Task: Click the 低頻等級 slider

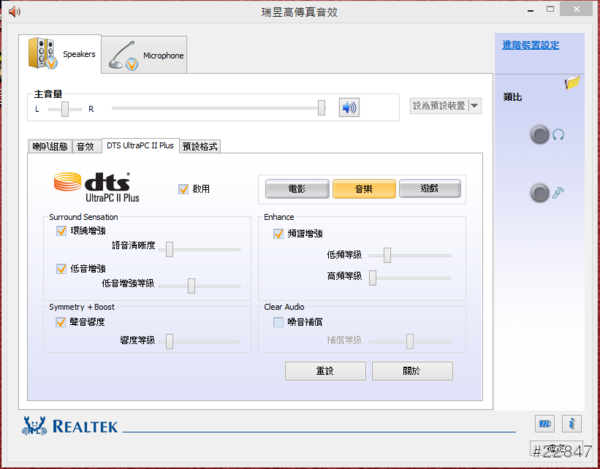Action: (x=410, y=255)
